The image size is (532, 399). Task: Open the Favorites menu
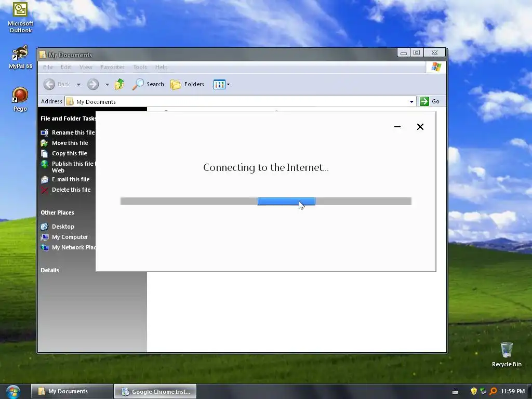pyautogui.click(x=113, y=67)
